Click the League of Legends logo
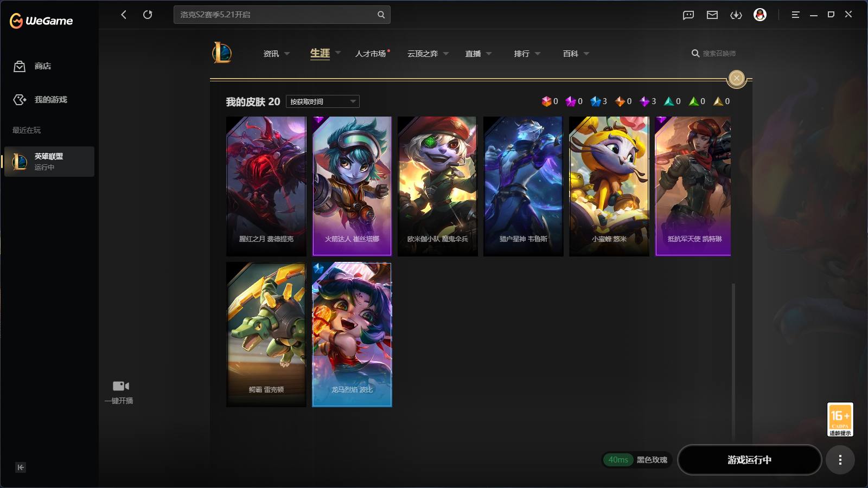This screenshot has height=488, width=868. 222,53
